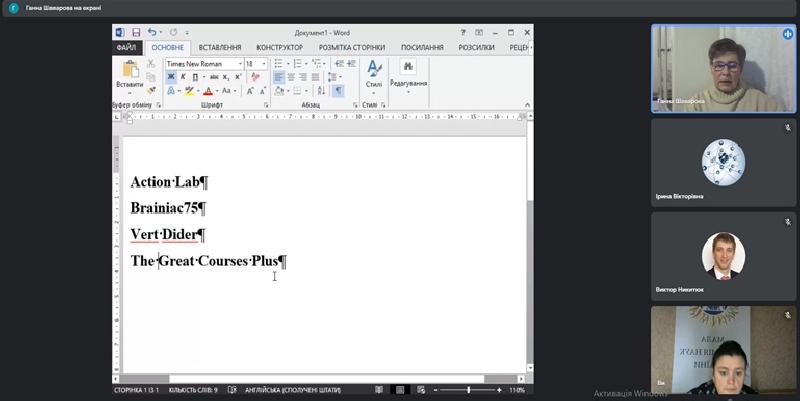Switch to the ВСТАВЛЕННЯ ribbon tab
The image size is (800, 401).
[219, 47]
